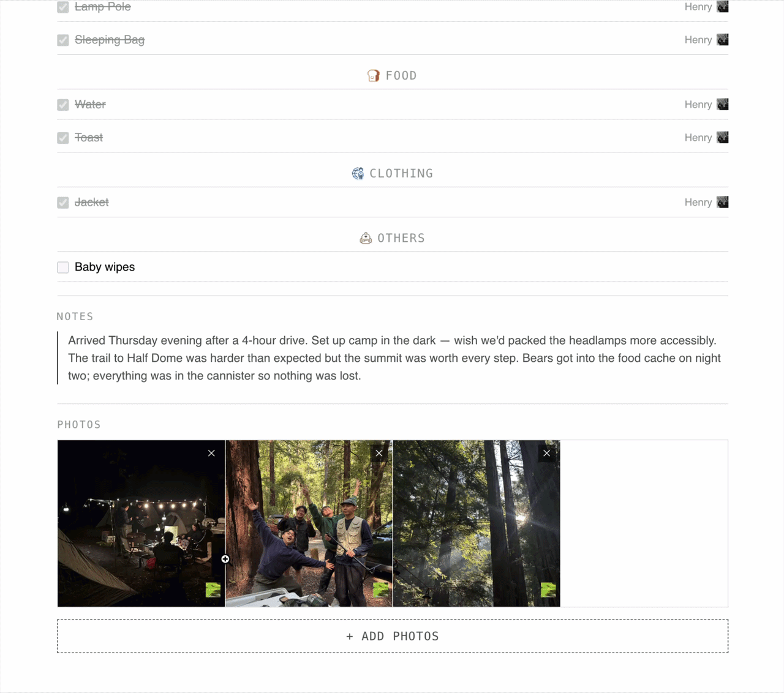Remove the night campsite photo

click(x=211, y=453)
